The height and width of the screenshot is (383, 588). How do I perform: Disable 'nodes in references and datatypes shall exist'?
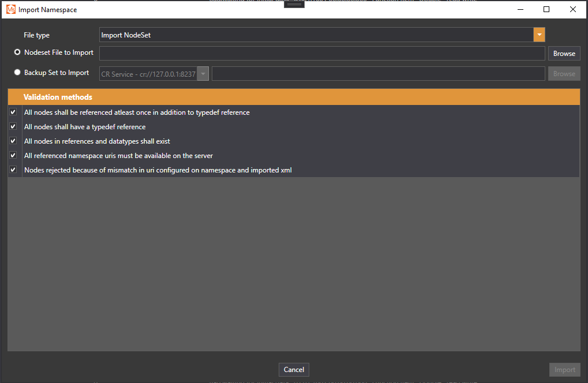pos(13,141)
